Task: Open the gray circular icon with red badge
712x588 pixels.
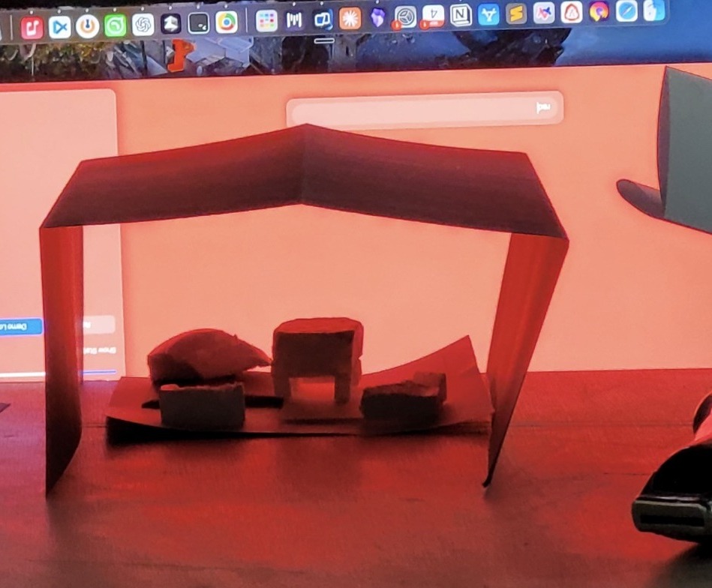Action: tap(405, 17)
